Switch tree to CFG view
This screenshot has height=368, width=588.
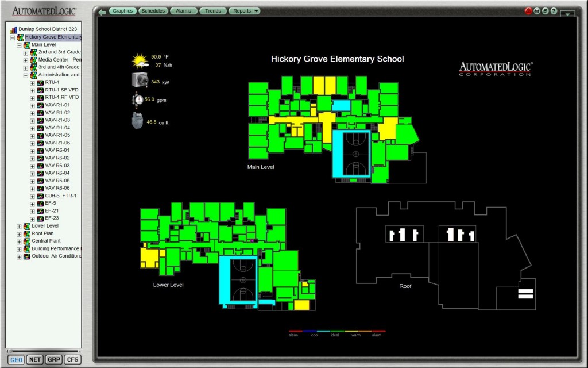pyautogui.click(x=72, y=359)
